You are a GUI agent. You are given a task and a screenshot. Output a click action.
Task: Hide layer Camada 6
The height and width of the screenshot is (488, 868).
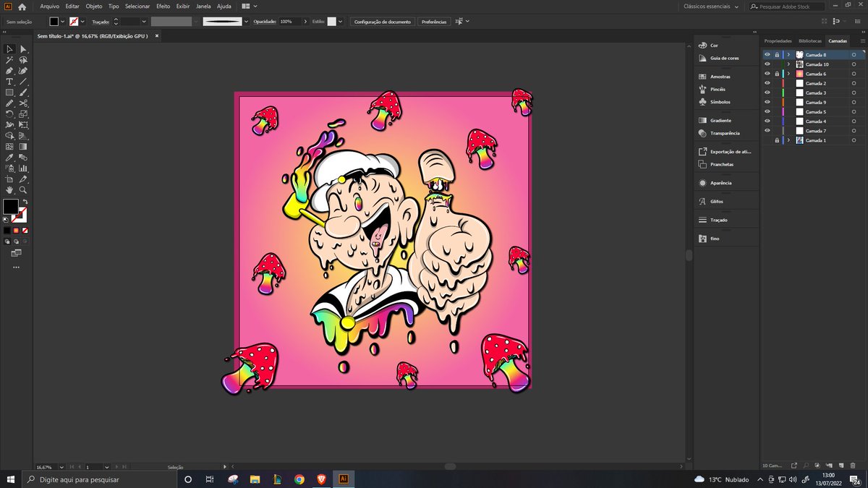(x=767, y=74)
